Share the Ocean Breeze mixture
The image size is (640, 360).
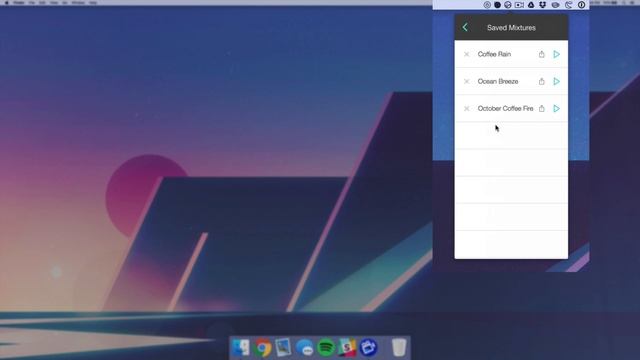[x=542, y=81]
